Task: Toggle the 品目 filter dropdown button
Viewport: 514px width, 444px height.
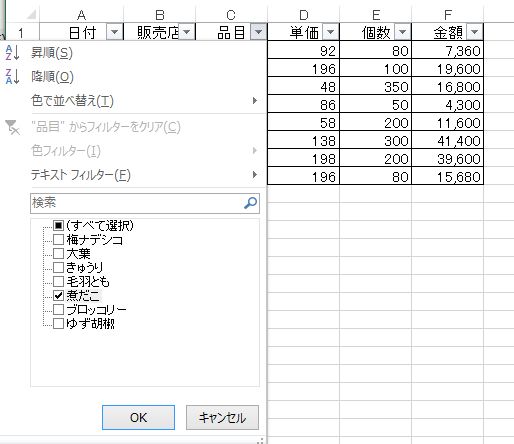Action: point(259,32)
